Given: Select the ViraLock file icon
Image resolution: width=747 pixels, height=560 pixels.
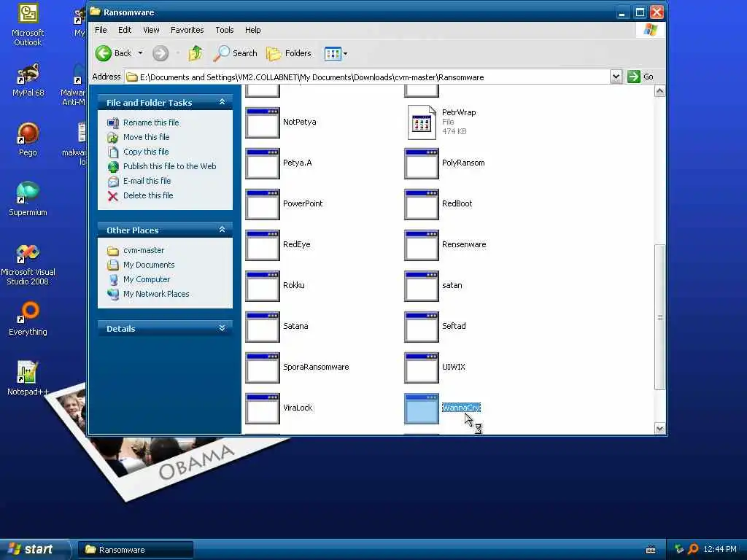Looking at the screenshot, I should tap(263, 408).
